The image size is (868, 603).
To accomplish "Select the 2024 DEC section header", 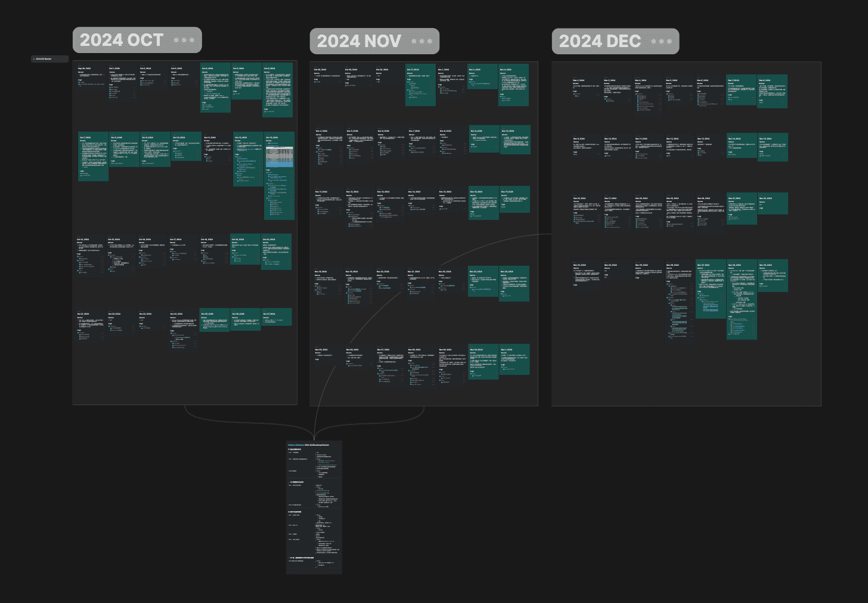I will coord(615,41).
